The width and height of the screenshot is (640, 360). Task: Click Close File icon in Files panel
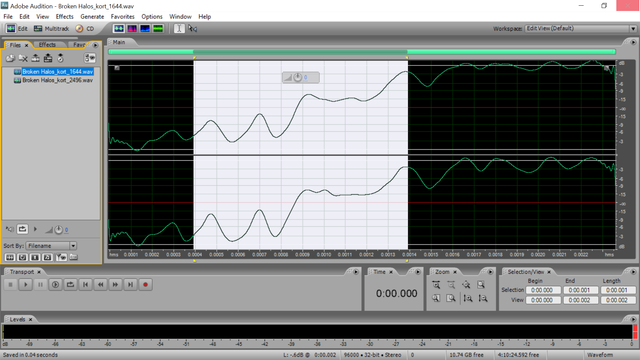pyautogui.click(x=23, y=58)
